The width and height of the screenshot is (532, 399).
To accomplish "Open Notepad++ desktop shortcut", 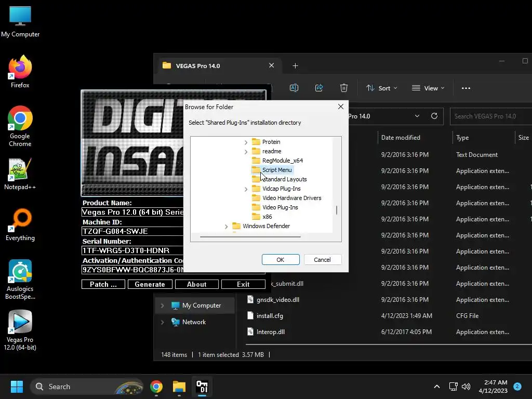I will [20, 174].
